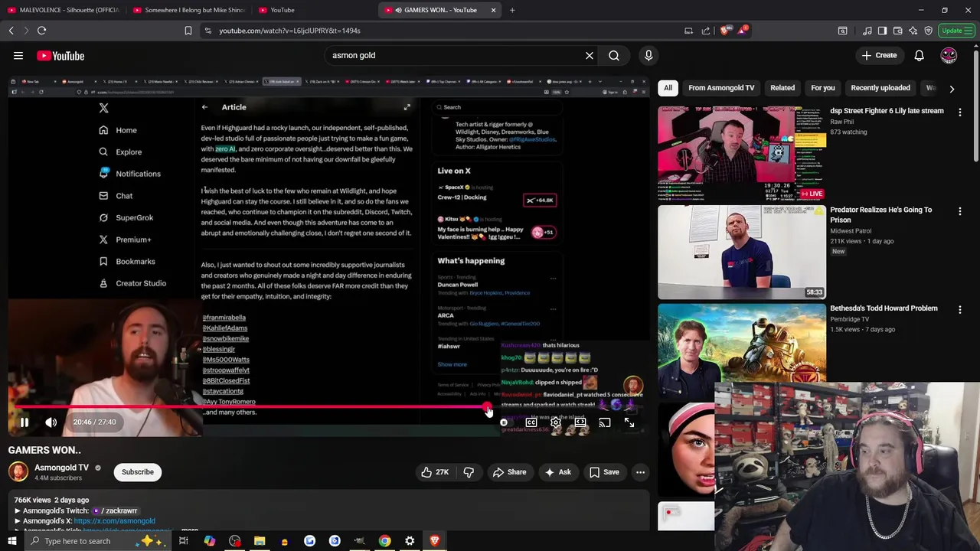Open the Create menu button
This screenshot has height=551, width=980.
pyautogui.click(x=879, y=56)
